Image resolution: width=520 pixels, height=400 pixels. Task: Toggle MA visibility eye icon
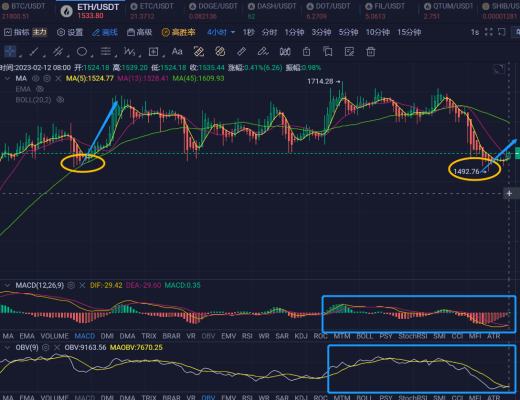point(36,78)
